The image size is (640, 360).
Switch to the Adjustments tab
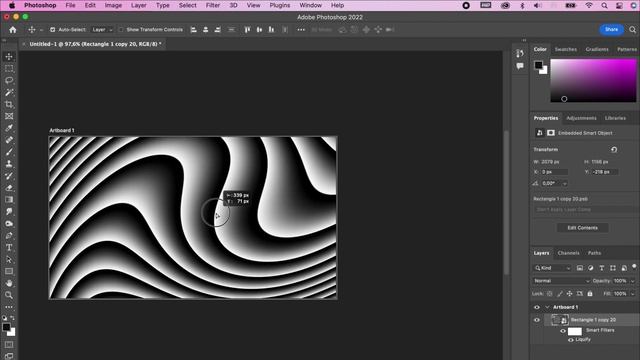(581, 118)
